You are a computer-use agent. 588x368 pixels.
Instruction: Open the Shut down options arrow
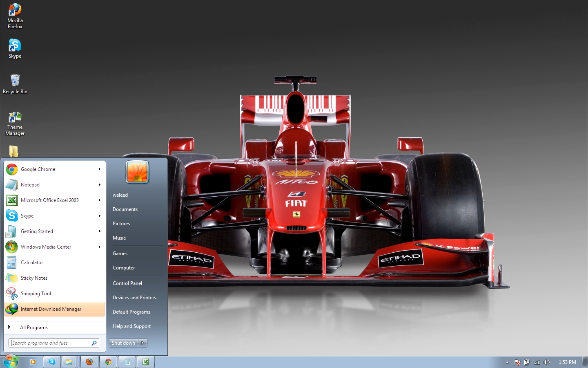143,343
